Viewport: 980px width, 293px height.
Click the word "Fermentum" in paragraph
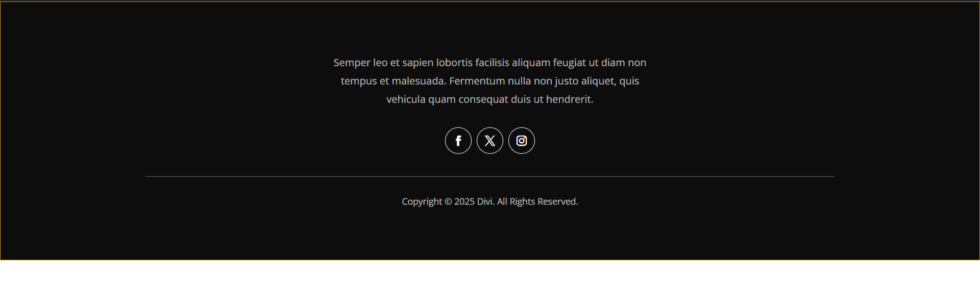point(477,81)
